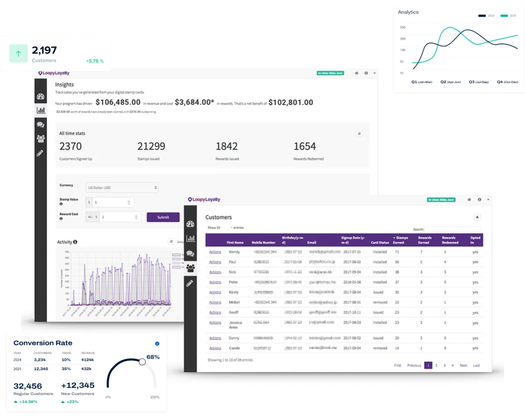The image size is (525, 420).
Task: Select the green up arrow on Customers card
Action: coord(18,54)
